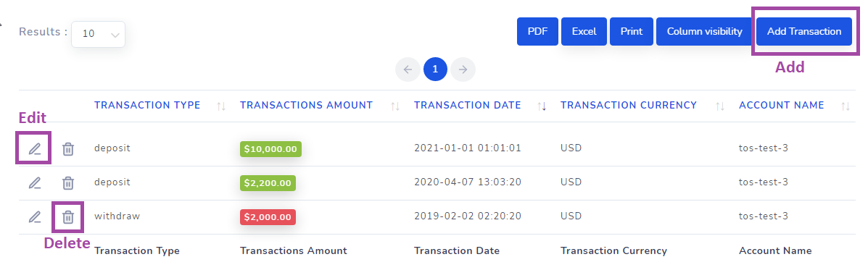868x270 pixels.
Task: Open the Results per page dropdown
Action: coord(98,34)
